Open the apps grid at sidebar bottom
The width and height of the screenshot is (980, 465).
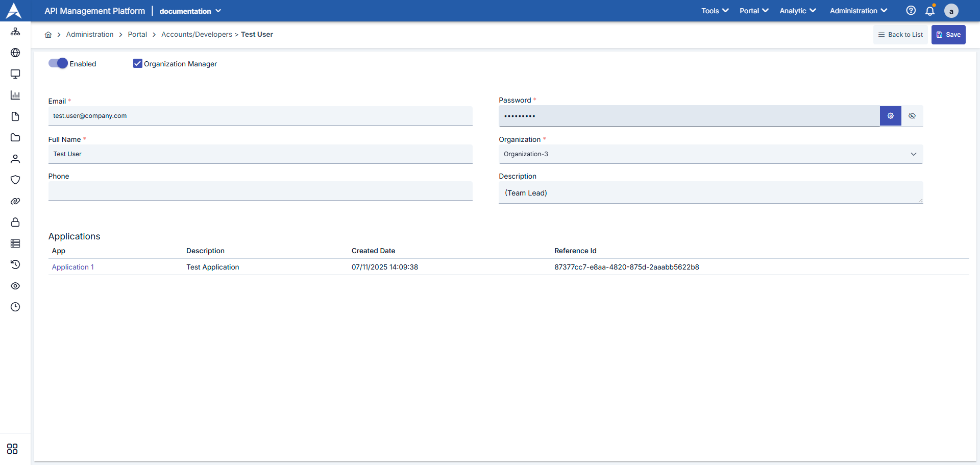pos(12,449)
